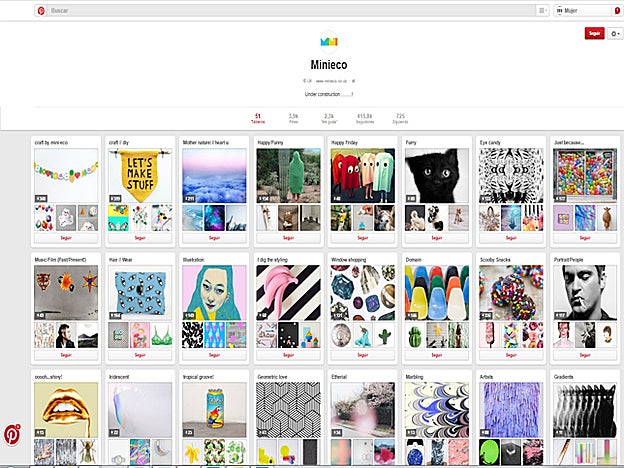This screenshot has width=624, height=468.
Task: Open the Music/Film (Past/Present) board title
Action: [x=60, y=260]
